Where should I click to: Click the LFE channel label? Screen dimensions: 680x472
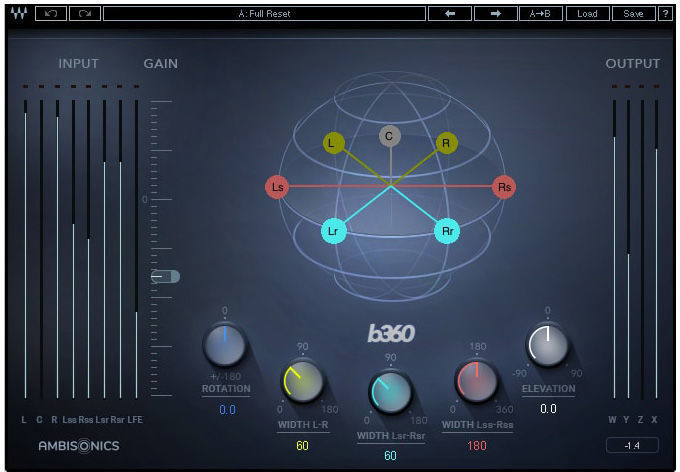pyautogui.click(x=135, y=420)
